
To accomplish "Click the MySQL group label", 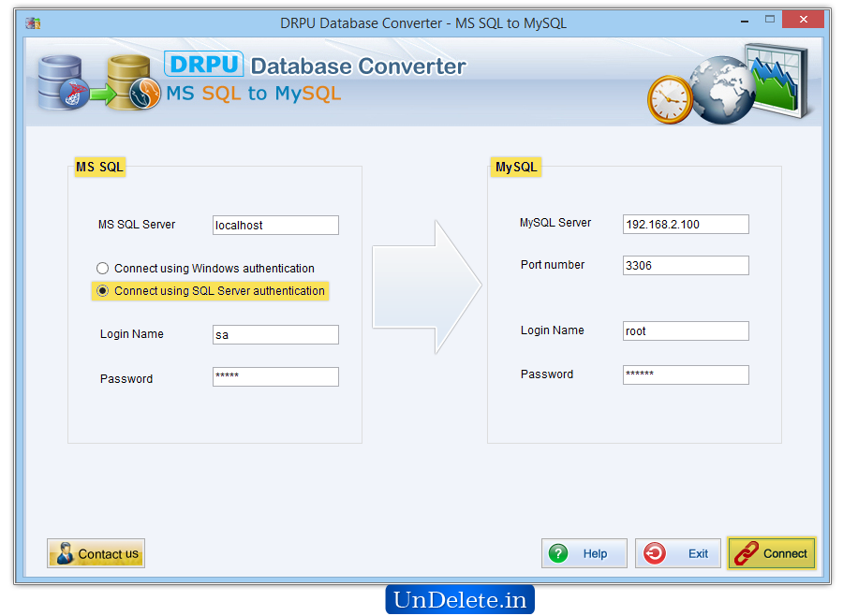I will (x=516, y=168).
